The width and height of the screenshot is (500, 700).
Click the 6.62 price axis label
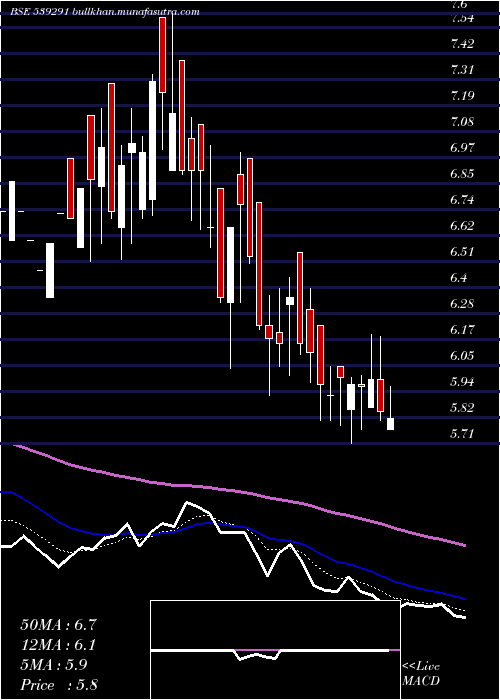click(462, 226)
